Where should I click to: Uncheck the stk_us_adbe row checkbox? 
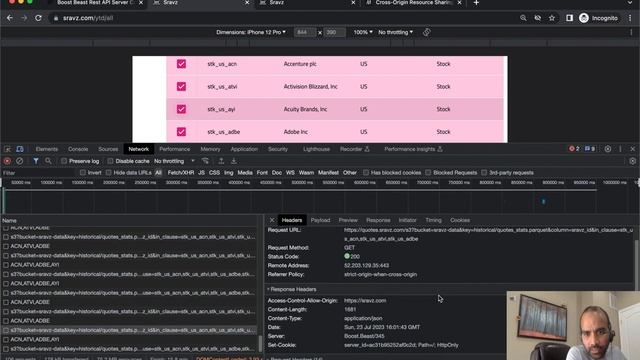tap(181, 132)
